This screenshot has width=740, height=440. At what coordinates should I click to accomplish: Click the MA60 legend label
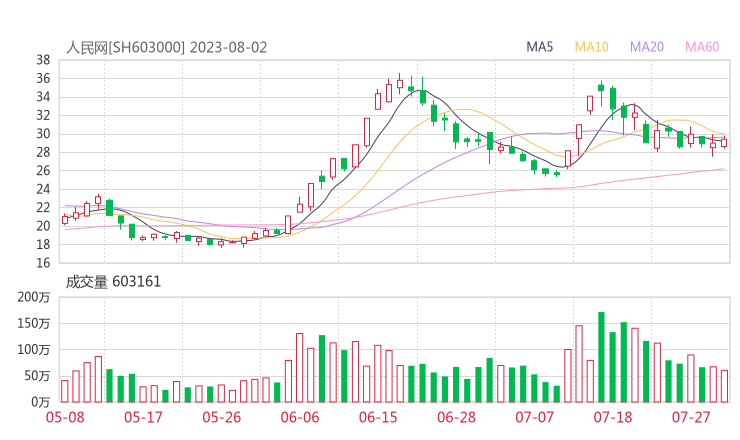coord(702,47)
